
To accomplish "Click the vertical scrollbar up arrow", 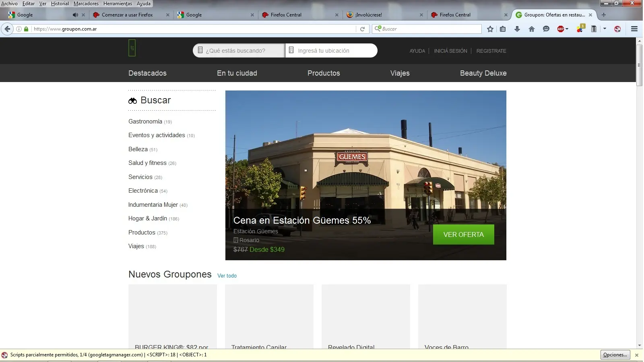I will 640,41.
